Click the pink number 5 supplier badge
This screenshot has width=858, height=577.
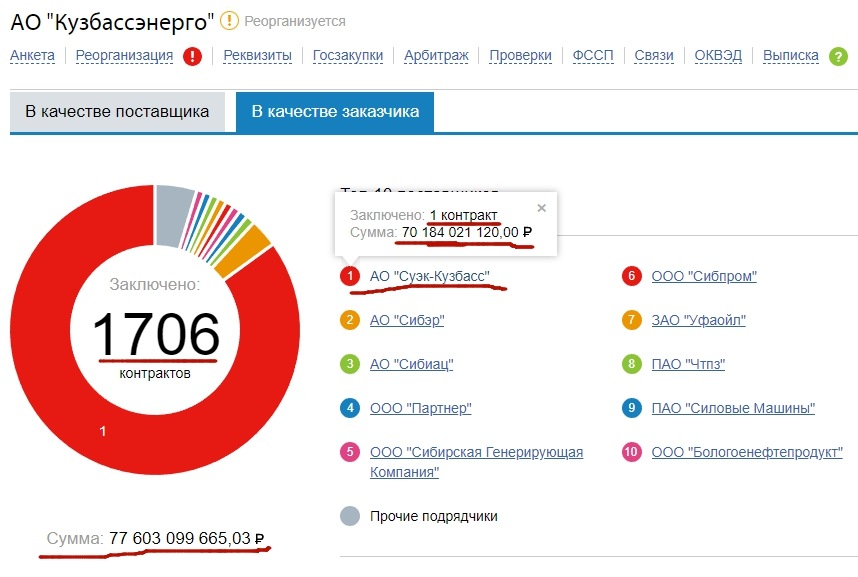(350, 452)
